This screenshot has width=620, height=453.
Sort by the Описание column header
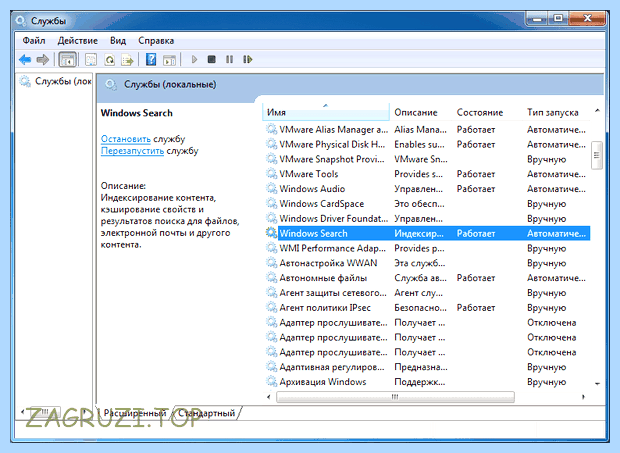coord(416,113)
